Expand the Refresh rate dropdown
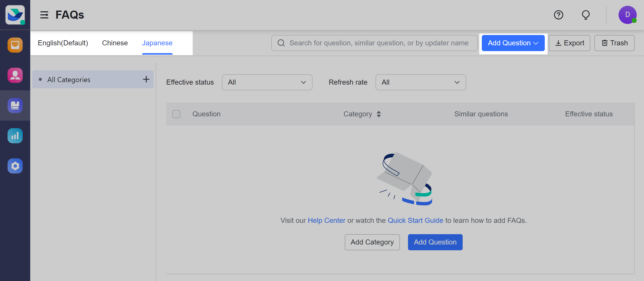This screenshot has width=644, height=281. (421, 82)
